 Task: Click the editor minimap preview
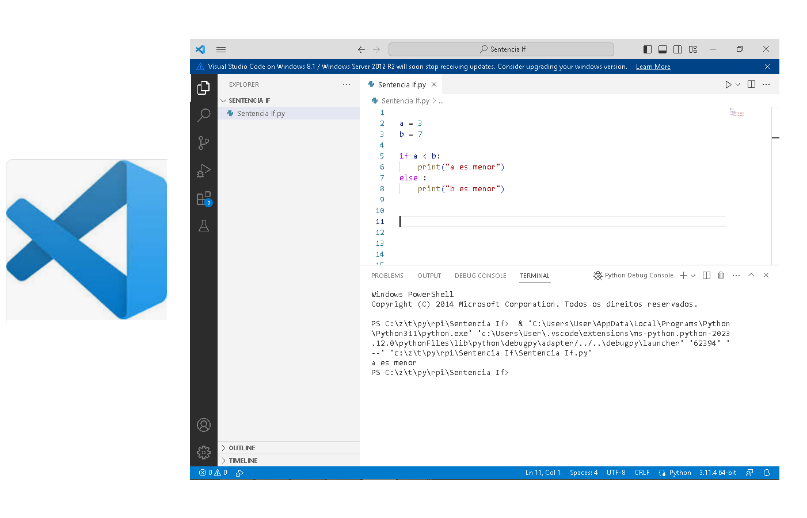(x=736, y=113)
